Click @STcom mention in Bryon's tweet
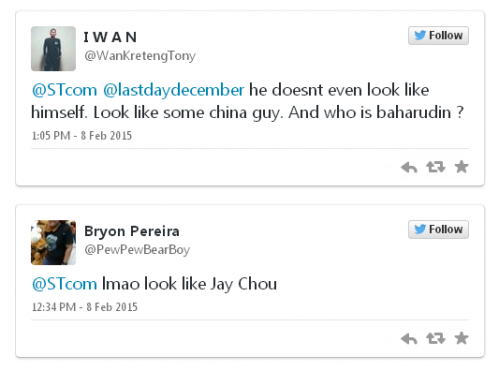Viewport: 499px width, 371px height. pyautogui.click(x=64, y=284)
